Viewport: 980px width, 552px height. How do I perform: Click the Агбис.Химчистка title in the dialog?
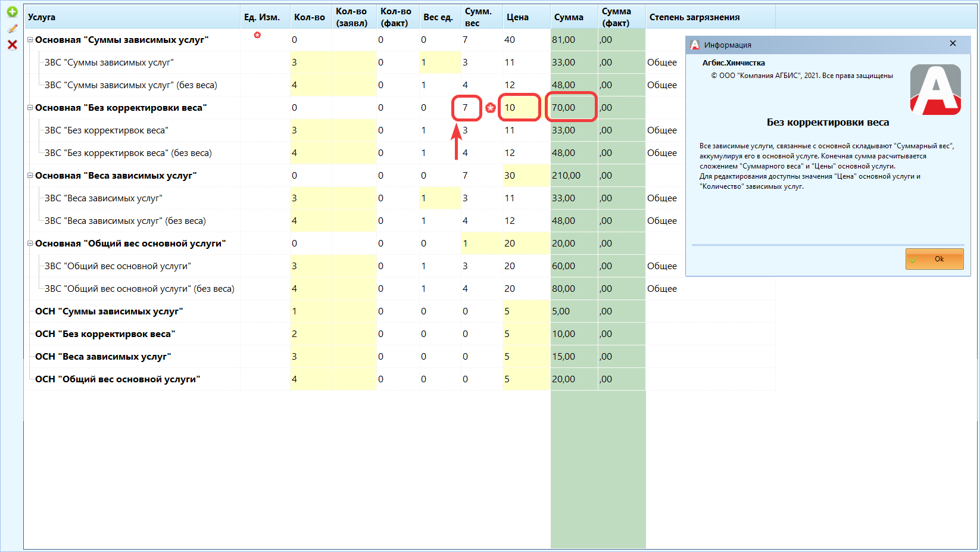coord(734,63)
